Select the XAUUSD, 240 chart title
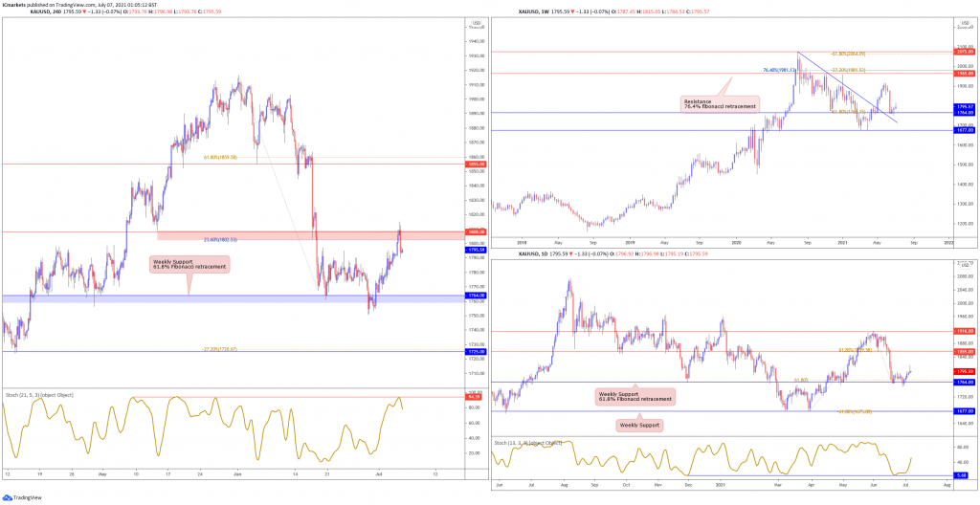The image size is (980, 505). [43, 11]
